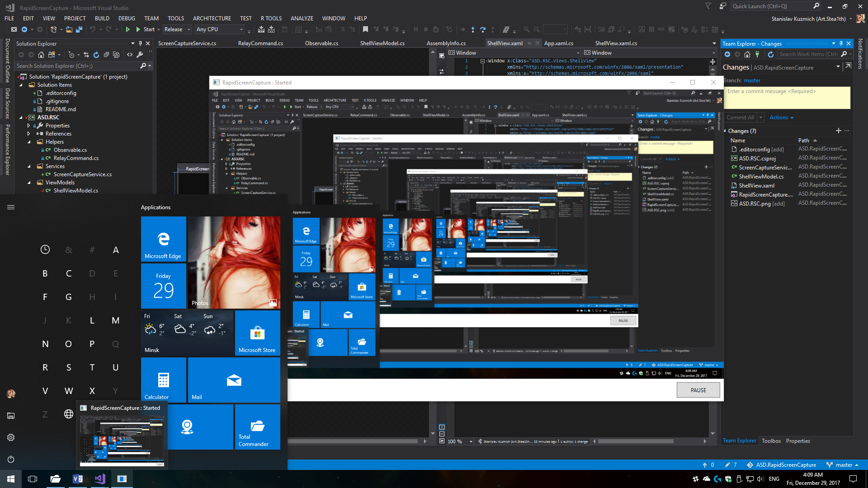Save all files with the Save All icon
Screen dimensions: 868x488
pos(79,29)
